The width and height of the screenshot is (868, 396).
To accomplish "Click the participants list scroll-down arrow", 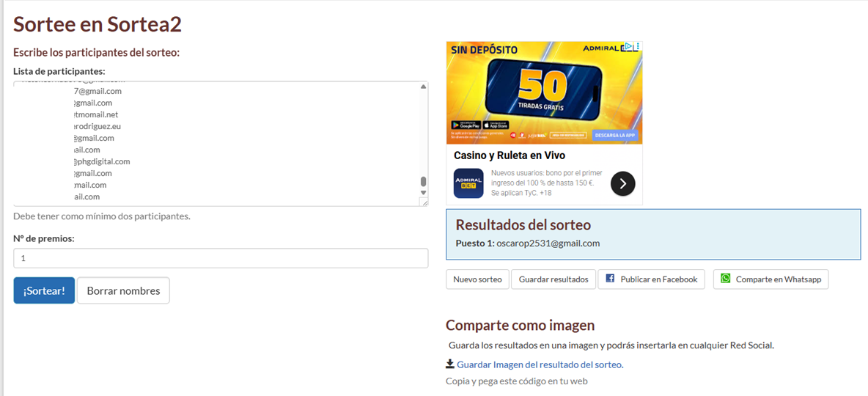I will tap(424, 193).
